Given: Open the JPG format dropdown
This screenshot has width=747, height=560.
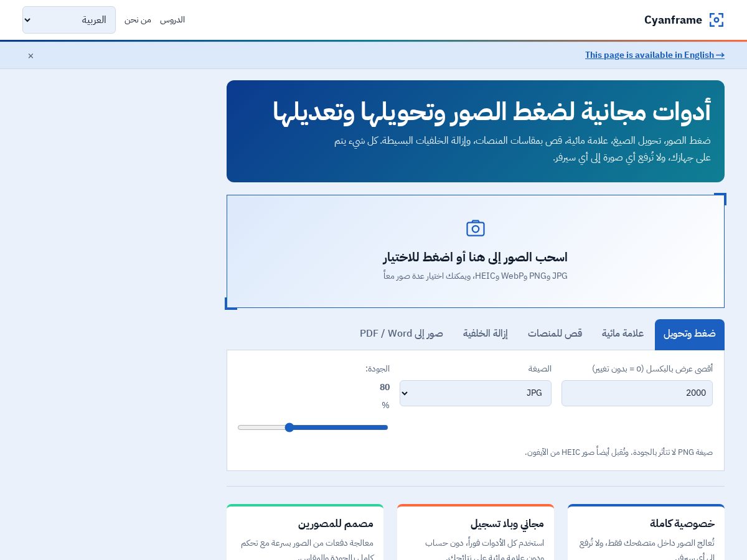Looking at the screenshot, I should point(476,393).
